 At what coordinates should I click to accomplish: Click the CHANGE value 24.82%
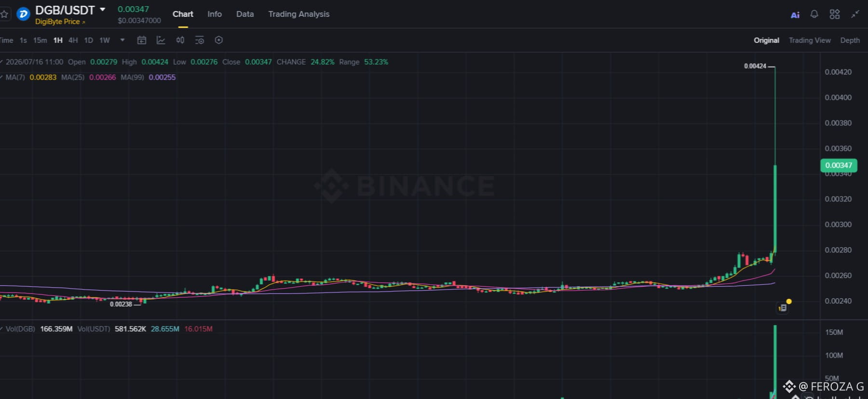323,62
